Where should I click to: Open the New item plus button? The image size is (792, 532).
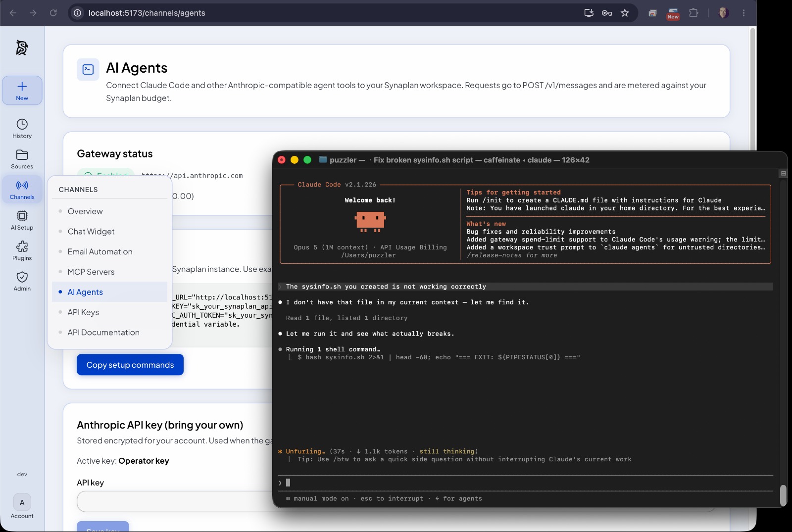click(22, 90)
